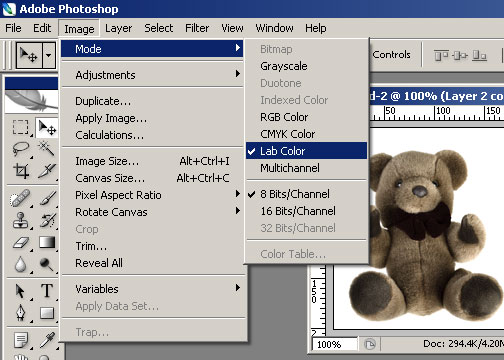This screenshot has height=360, width=504.
Task: Select the Rectangle shape tool
Action: (47, 313)
